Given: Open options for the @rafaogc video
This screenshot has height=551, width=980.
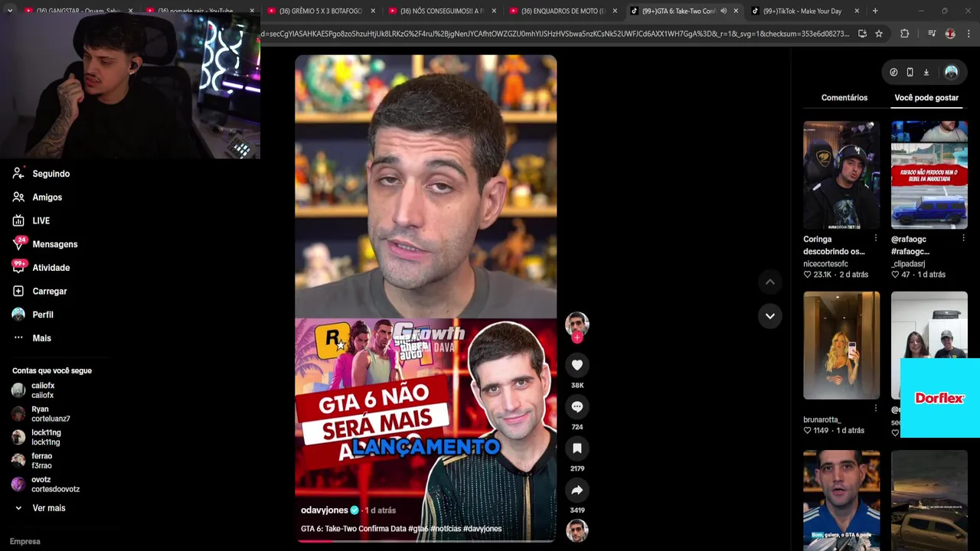Looking at the screenshot, I should click(963, 239).
